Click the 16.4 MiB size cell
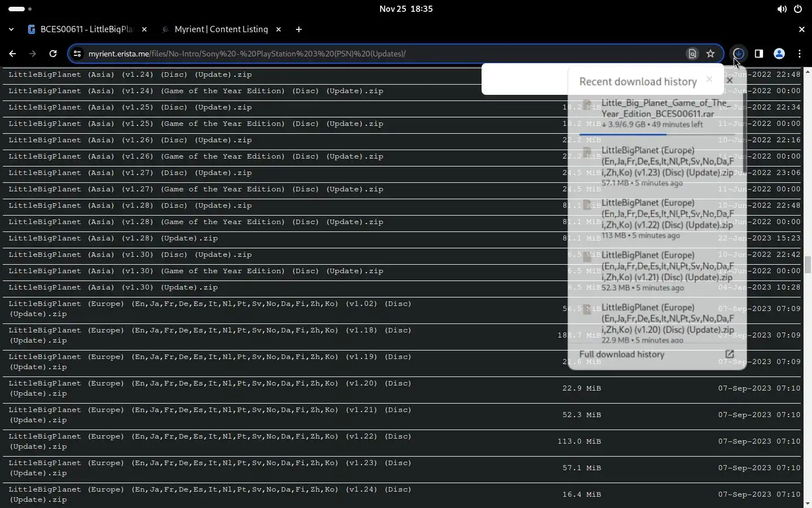 pyautogui.click(x=581, y=494)
